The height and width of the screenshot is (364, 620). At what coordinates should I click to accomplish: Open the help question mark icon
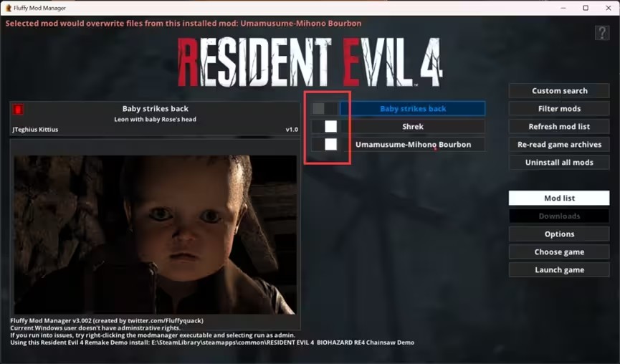[602, 33]
